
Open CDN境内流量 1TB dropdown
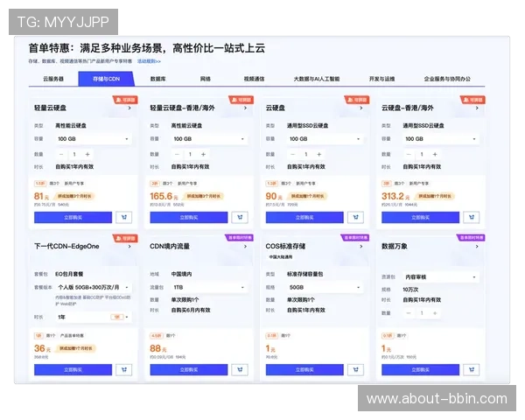point(209,287)
